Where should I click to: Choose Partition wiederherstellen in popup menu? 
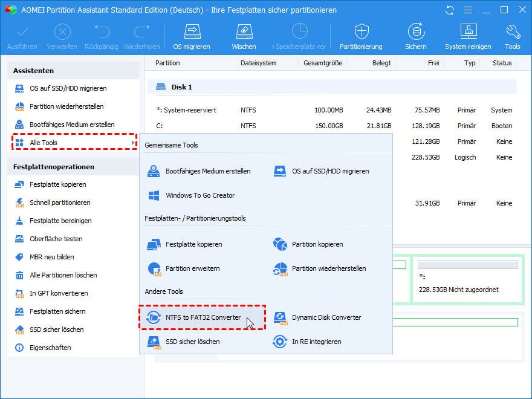pos(320,268)
